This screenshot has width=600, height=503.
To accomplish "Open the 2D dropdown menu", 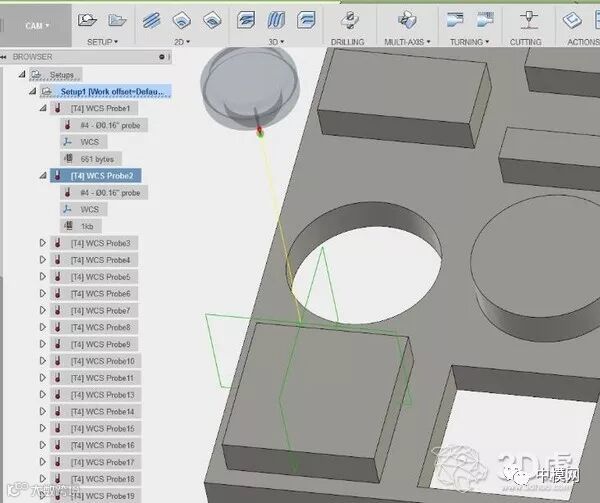I will pyautogui.click(x=182, y=42).
